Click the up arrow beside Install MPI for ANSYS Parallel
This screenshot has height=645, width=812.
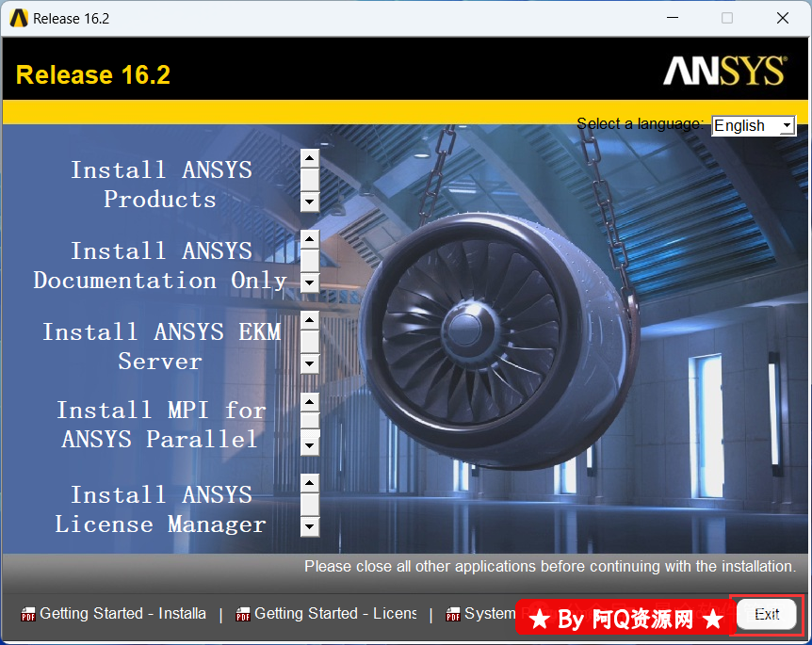tap(310, 402)
